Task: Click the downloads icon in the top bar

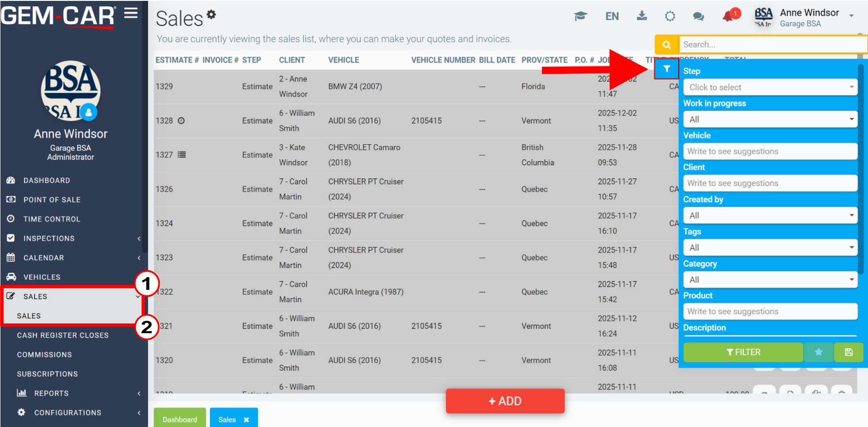Action: tap(641, 16)
